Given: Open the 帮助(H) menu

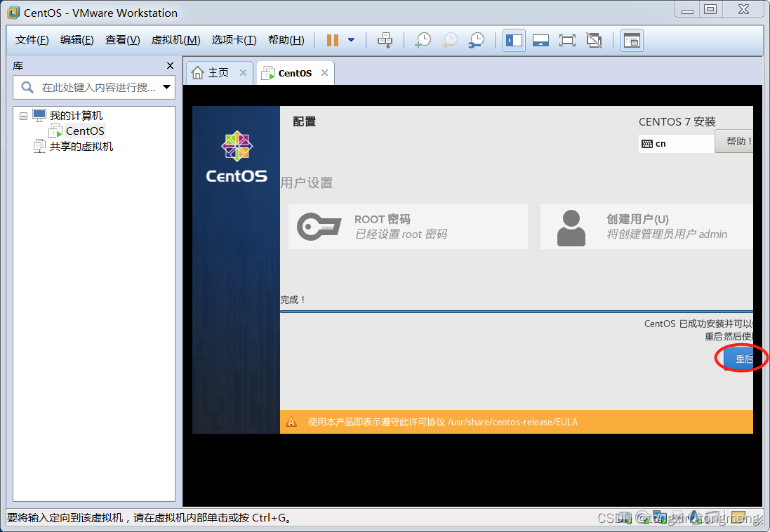Looking at the screenshot, I should [286, 40].
